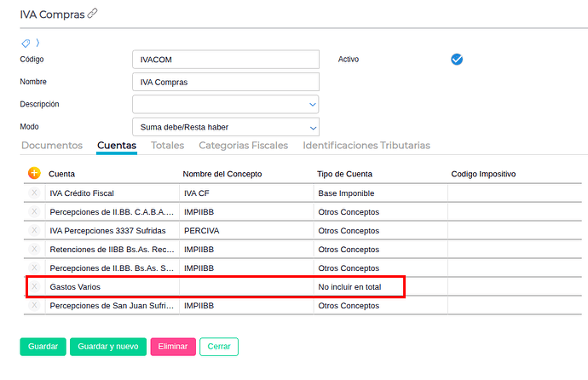
Task: Click the Guardar button
Action: click(43, 347)
